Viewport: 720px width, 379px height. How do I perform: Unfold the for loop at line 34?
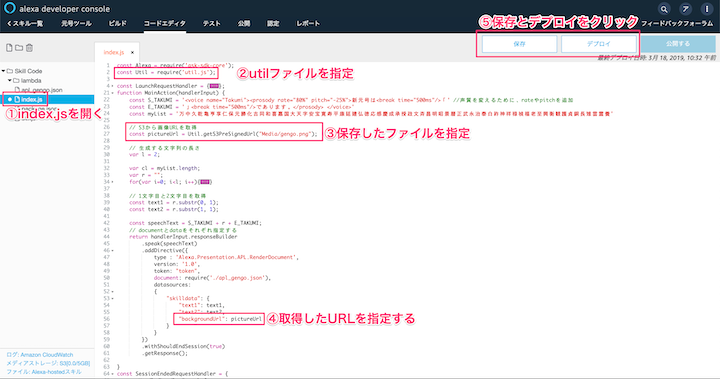coord(112,182)
